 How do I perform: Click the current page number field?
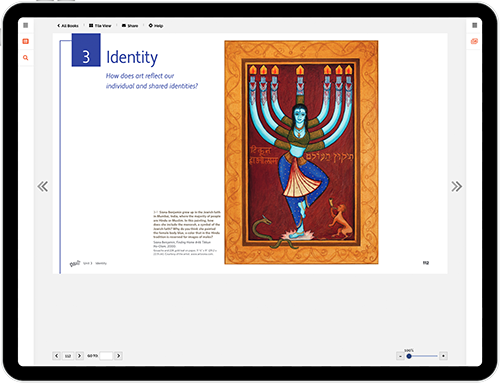[68, 356]
